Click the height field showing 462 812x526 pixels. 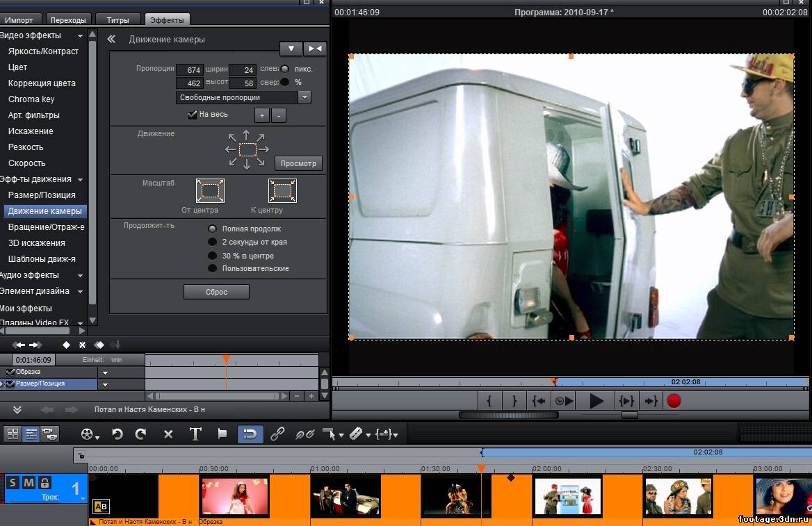click(190, 83)
